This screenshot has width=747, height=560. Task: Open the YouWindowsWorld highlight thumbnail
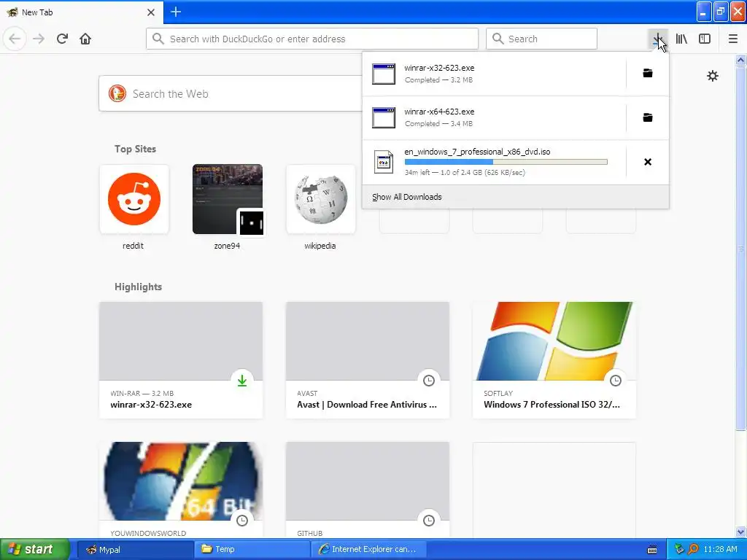tap(181, 481)
